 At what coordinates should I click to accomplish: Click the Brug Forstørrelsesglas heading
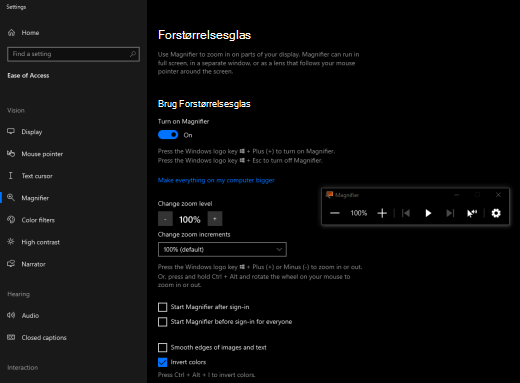tap(204, 104)
